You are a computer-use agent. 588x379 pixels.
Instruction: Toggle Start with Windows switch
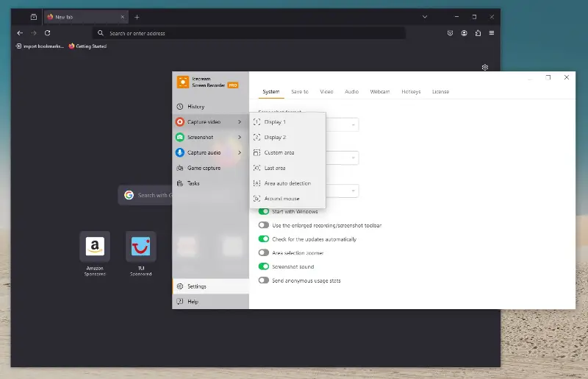(x=264, y=211)
